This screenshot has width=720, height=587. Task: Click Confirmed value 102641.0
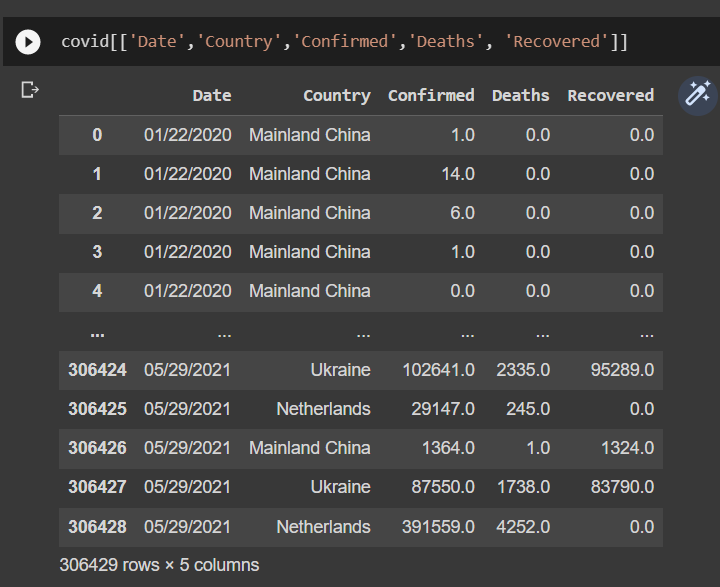point(439,370)
